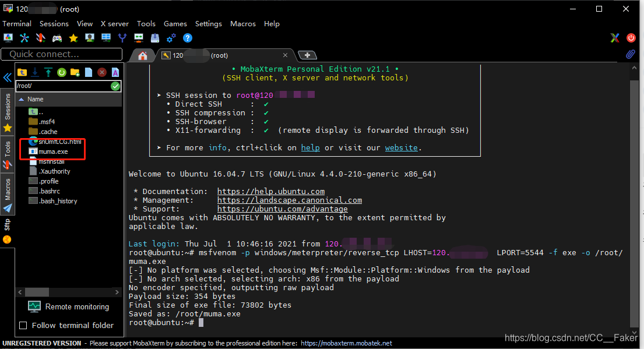Switch to the Home tab
Screen dimensions: 644x349
[143, 55]
